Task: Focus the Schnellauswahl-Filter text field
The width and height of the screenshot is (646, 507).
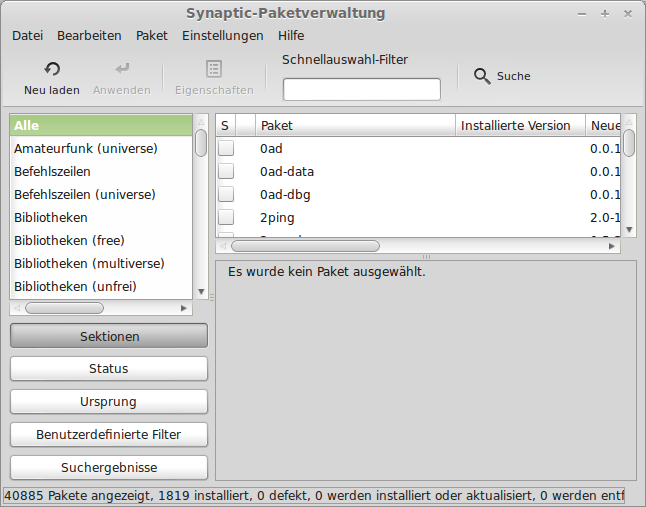Action: pos(362,89)
